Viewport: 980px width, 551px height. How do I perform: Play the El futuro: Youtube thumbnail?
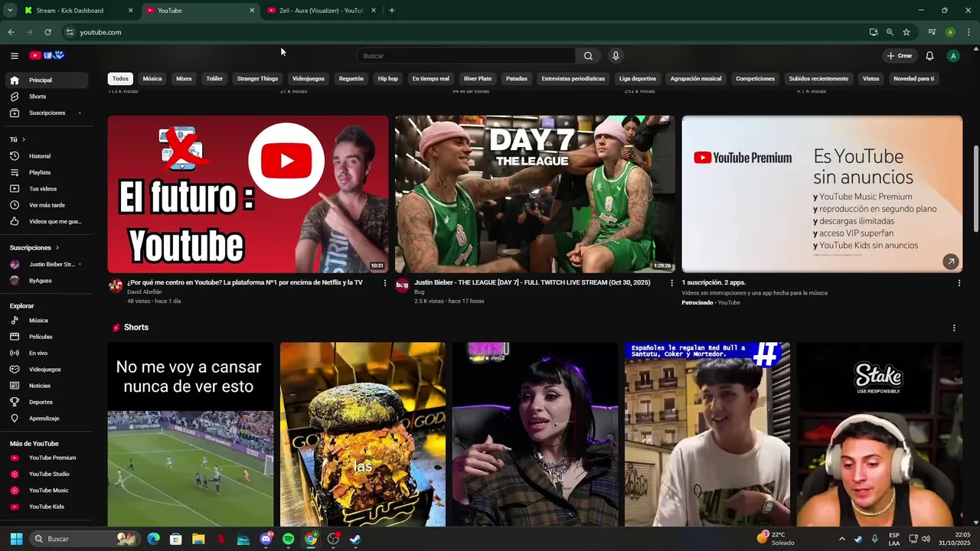tap(248, 194)
